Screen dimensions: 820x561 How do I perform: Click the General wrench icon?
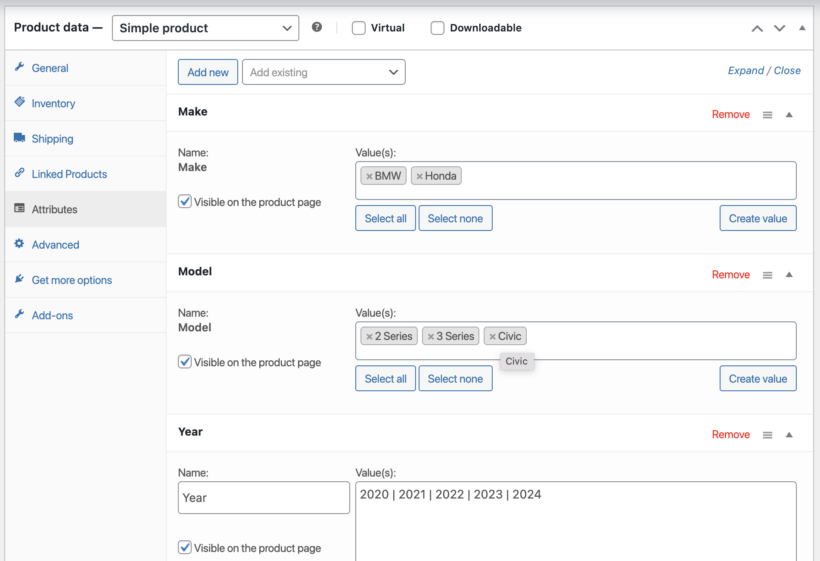[19, 67]
